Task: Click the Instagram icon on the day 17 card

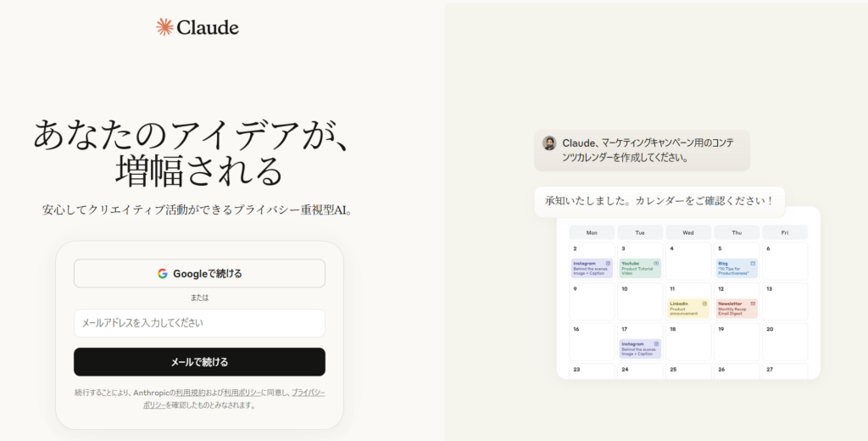Action: tap(656, 344)
